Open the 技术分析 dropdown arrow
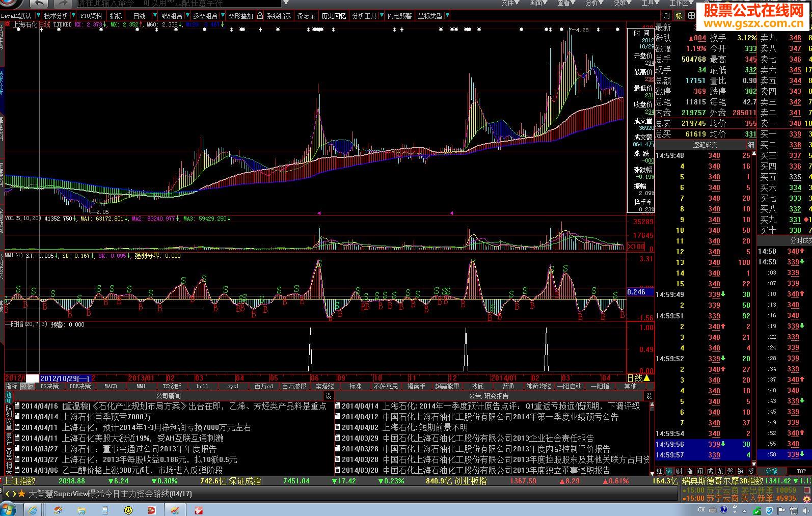This screenshot has width=812, height=516. tap(73, 16)
